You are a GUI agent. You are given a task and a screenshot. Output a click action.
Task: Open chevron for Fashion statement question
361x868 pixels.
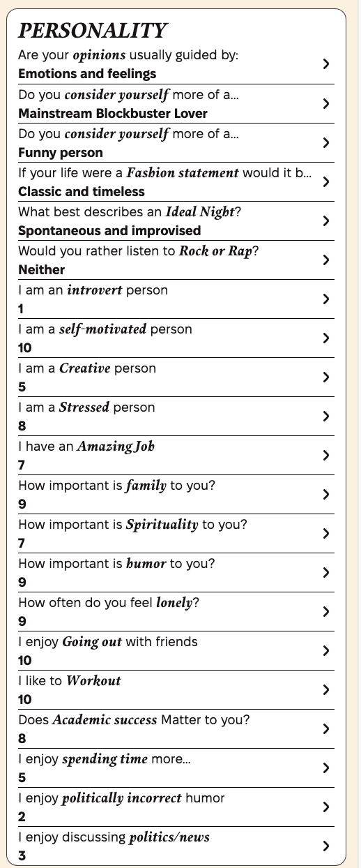tap(326, 181)
